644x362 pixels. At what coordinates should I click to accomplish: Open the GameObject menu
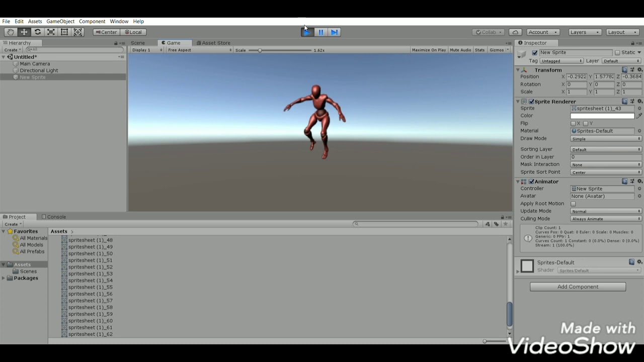click(60, 22)
